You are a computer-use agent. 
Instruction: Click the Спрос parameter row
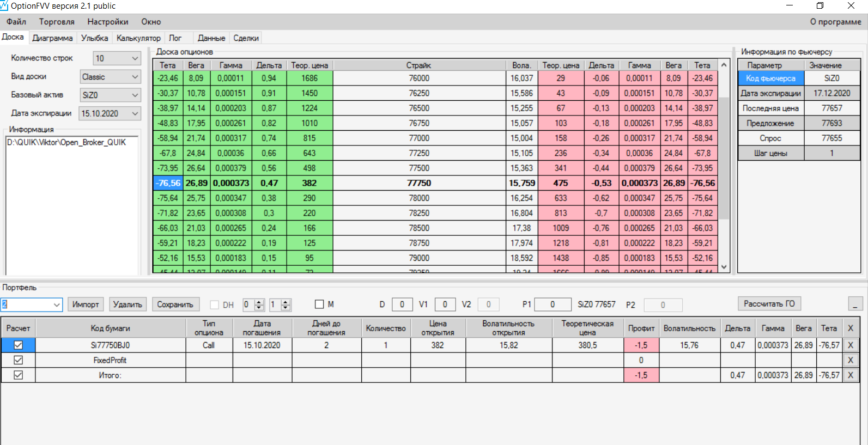pos(799,138)
